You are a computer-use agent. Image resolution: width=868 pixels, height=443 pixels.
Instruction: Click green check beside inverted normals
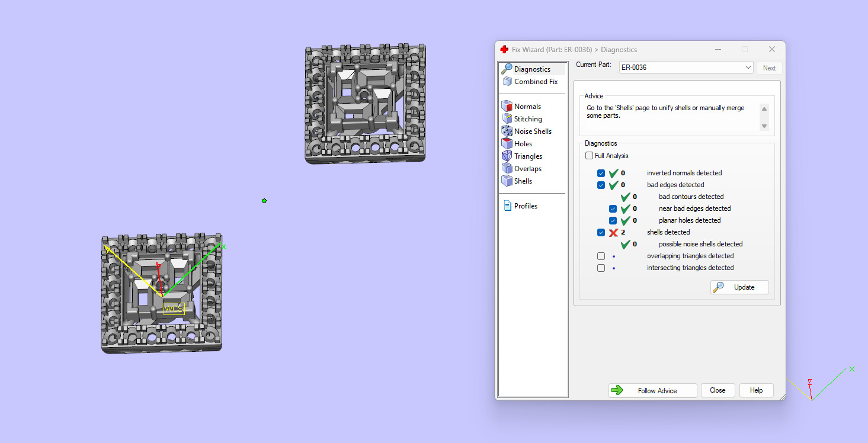[x=613, y=173]
